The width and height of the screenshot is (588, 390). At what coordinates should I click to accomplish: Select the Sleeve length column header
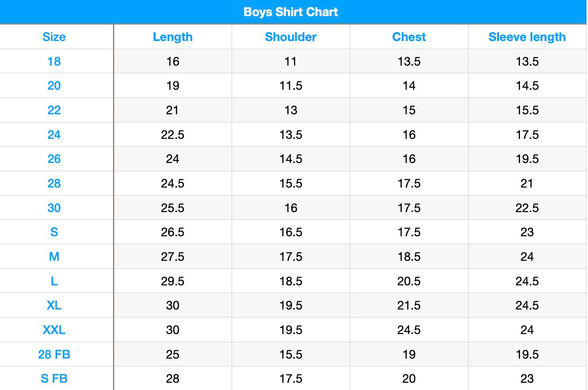(x=527, y=37)
